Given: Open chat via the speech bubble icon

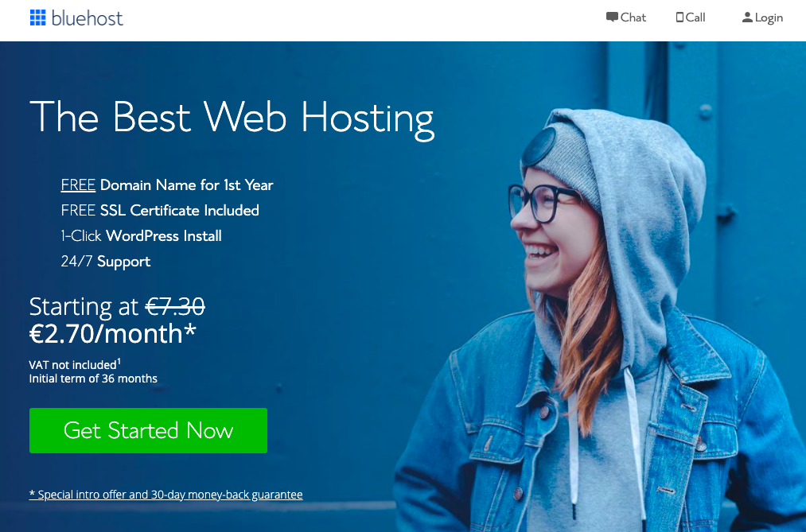Looking at the screenshot, I should [612, 17].
